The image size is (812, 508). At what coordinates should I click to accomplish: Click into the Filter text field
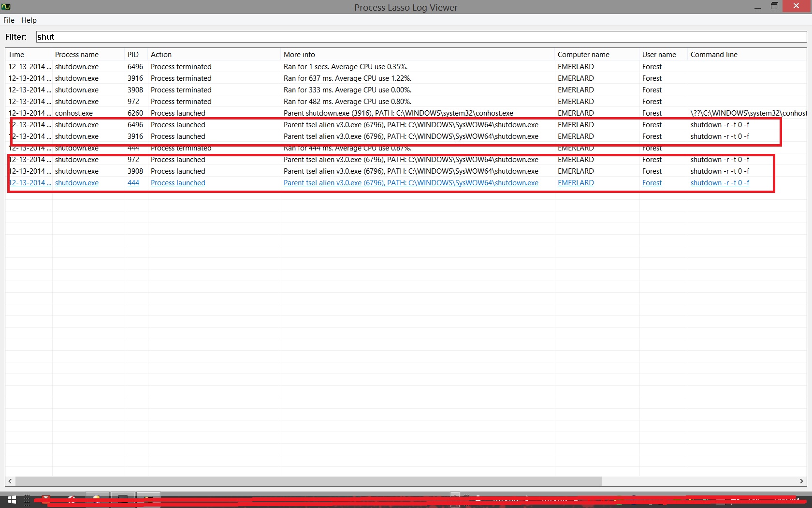click(421, 37)
